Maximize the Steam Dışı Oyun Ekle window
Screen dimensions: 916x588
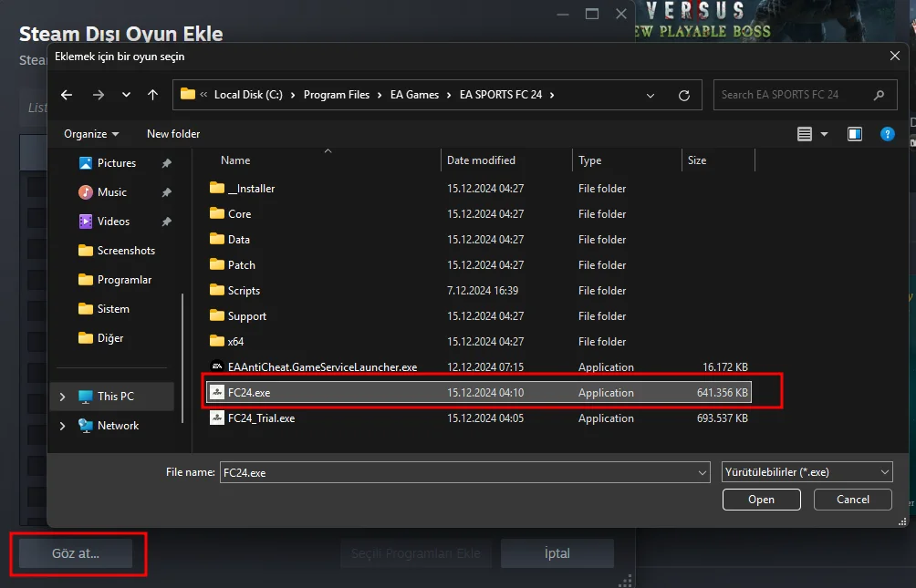pos(592,14)
